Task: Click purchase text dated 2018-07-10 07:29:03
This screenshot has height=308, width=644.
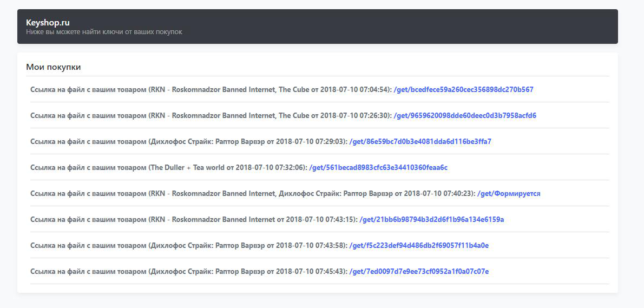Action: pyautogui.click(x=189, y=142)
